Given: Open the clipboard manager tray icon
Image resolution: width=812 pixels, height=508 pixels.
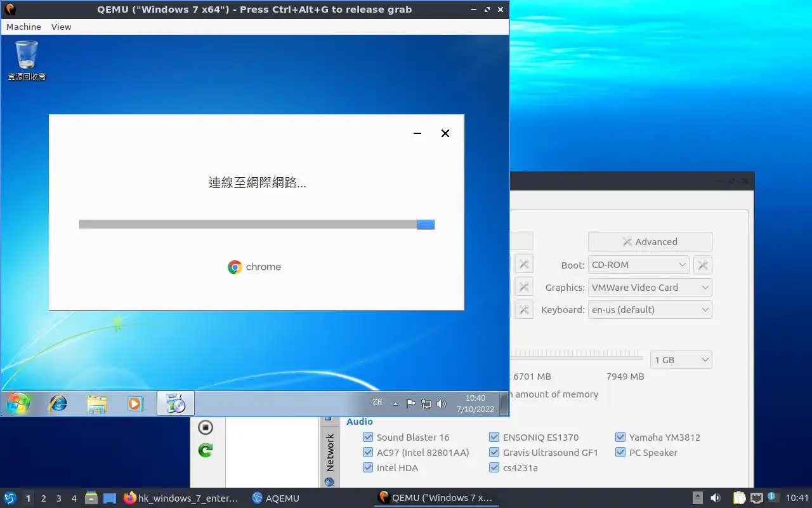Looking at the screenshot, I should point(739,498).
